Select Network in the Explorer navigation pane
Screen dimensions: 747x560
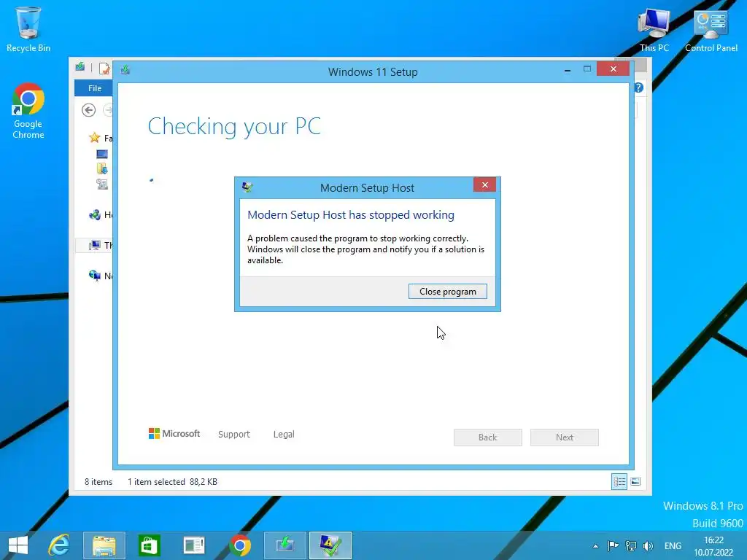click(101, 276)
